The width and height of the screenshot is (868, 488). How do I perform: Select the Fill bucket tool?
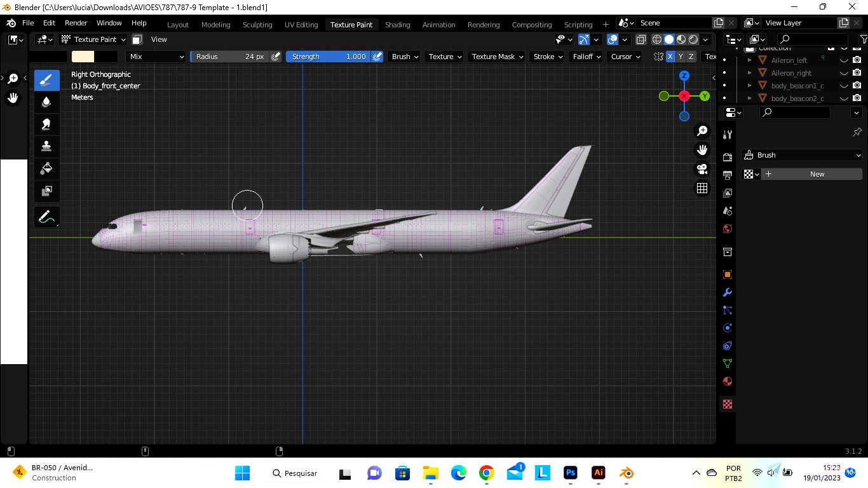point(46,168)
